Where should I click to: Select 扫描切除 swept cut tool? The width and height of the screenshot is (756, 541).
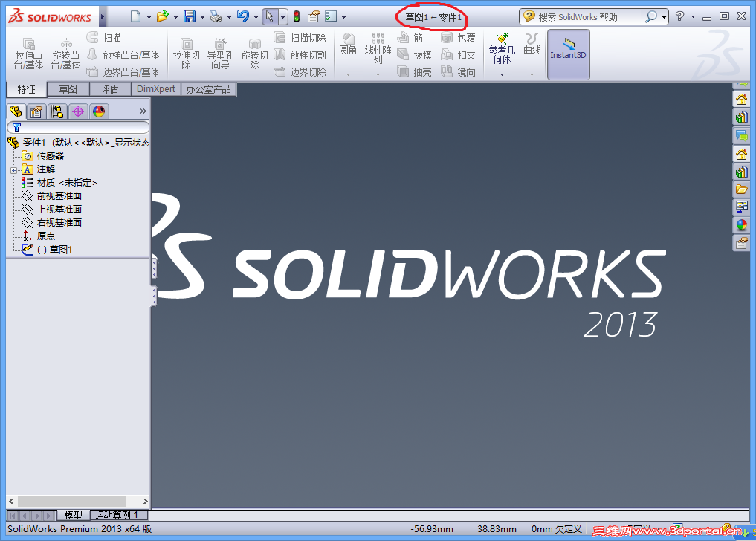pyautogui.click(x=300, y=38)
